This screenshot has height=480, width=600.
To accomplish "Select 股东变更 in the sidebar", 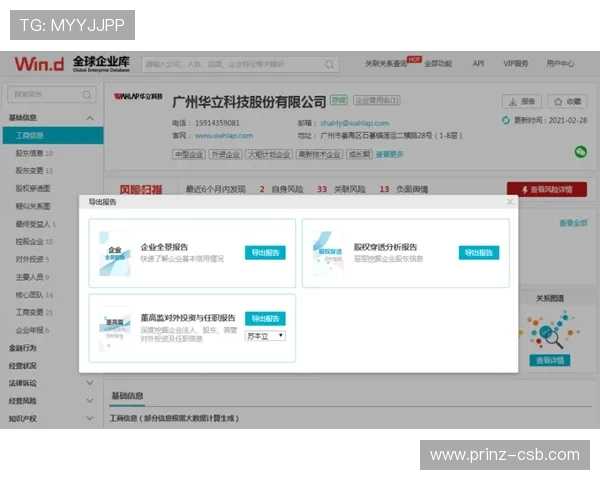I will point(34,171).
